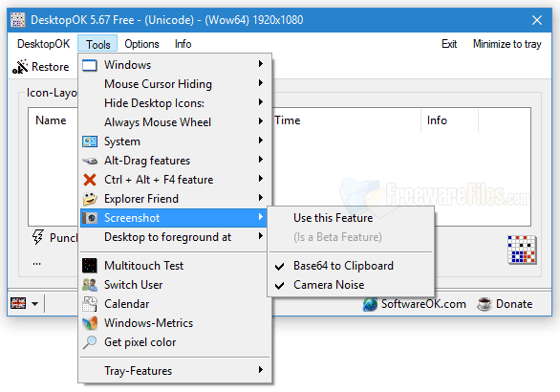This screenshot has width=560, height=392.
Task: Expand Desktop to foreground at submenu arrow
Action: point(261,236)
